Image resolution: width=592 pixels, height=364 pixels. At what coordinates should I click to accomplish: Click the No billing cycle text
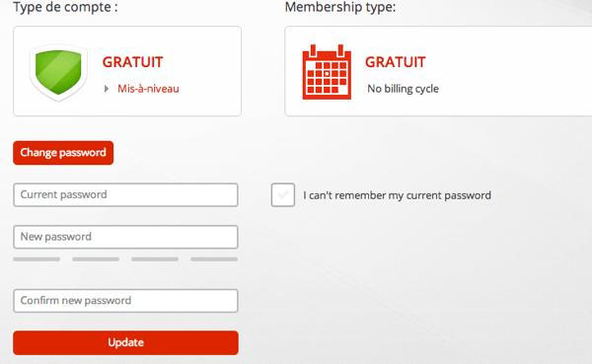[x=404, y=89]
